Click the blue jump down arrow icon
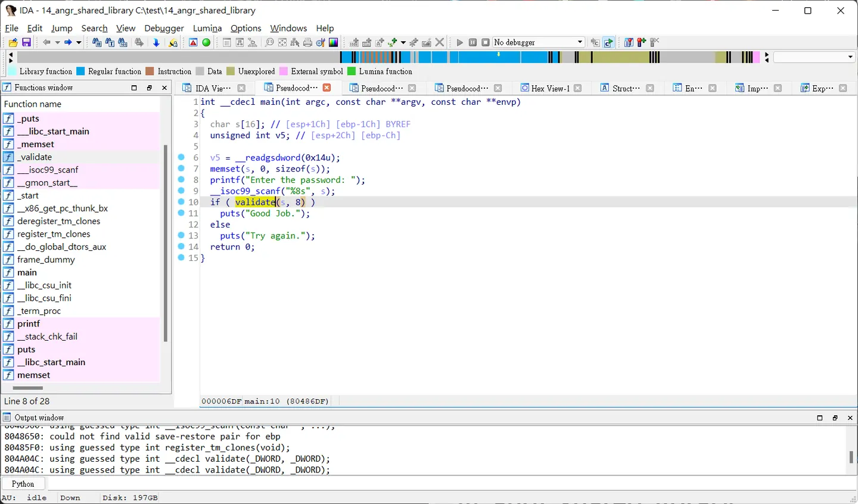Image resolution: width=858 pixels, height=504 pixels. point(156,42)
